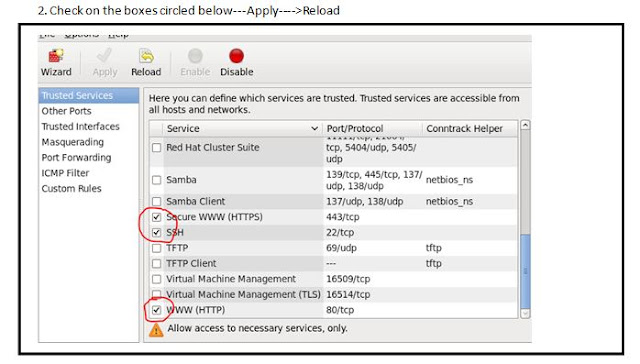Viewport: 640px width, 364px height.
Task: Enable the TFTP service checkbox
Action: [156, 248]
